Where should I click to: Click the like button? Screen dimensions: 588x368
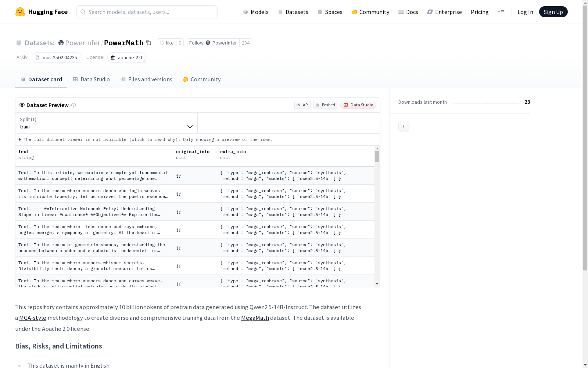[x=166, y=43]
